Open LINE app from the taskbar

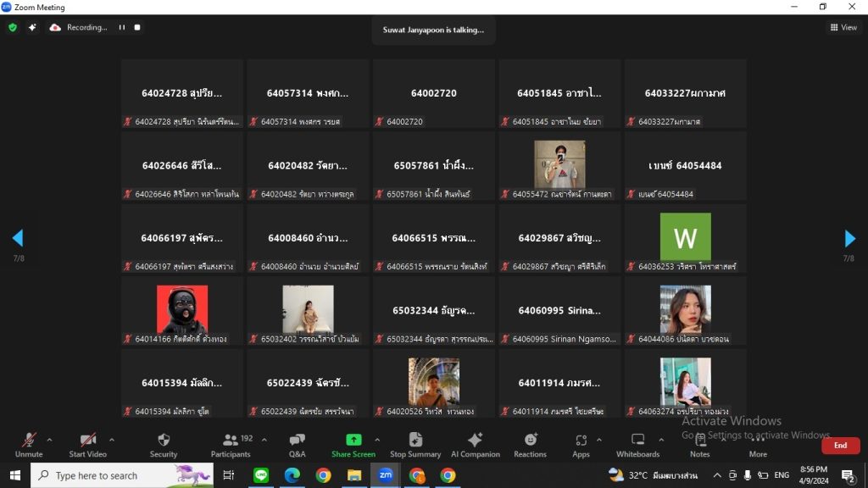pos(261,475)
